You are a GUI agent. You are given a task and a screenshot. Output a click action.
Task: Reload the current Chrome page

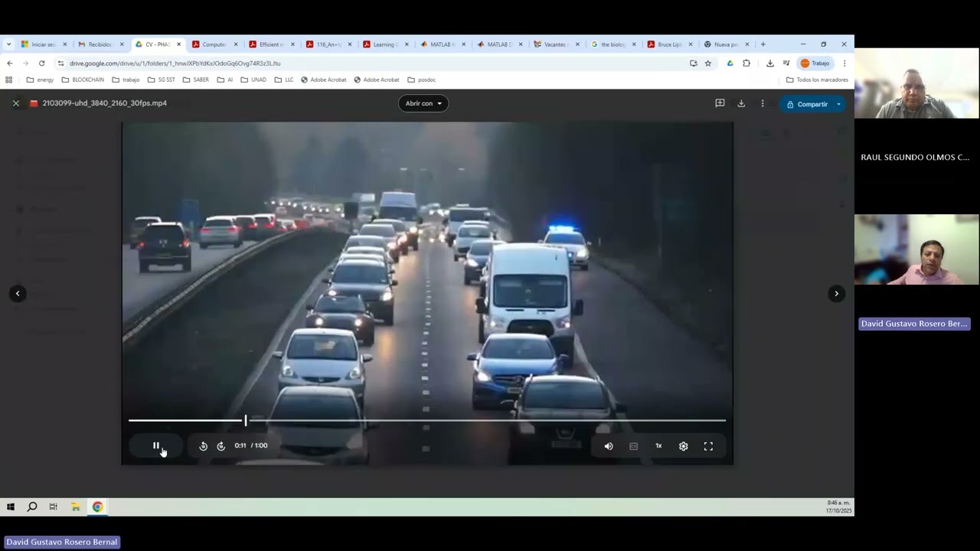point(41,64)
